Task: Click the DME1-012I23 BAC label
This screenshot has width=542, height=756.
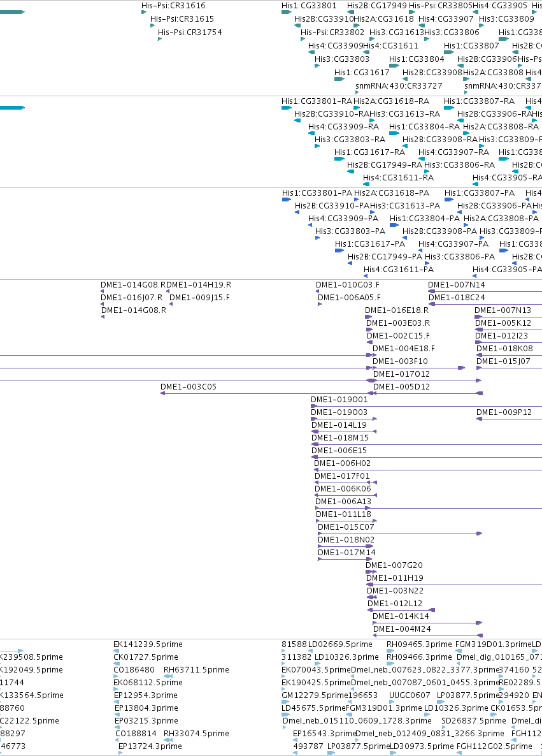Action: point(501,336)
